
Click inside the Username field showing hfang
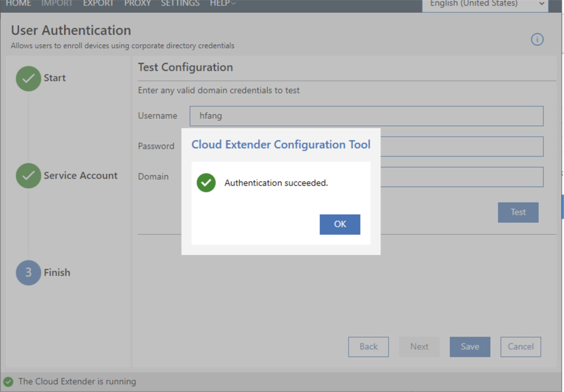pyautogui.click(x=329, y=116)
